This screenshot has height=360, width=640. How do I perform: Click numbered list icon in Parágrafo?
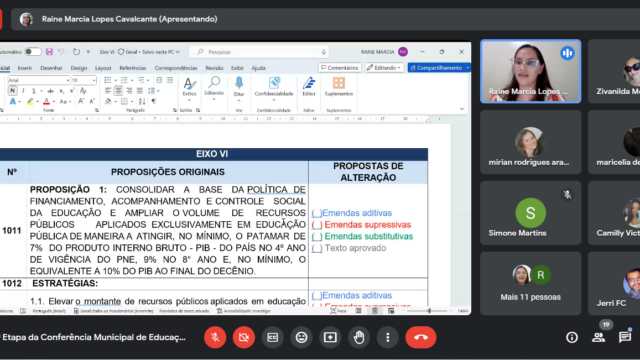tap(124, 80)
